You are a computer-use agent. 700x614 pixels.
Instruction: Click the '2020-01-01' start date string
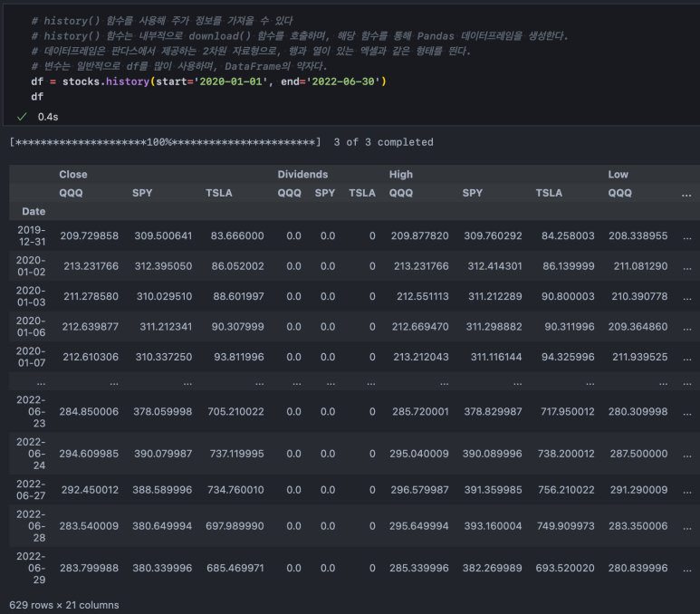(x=230, y=82)
